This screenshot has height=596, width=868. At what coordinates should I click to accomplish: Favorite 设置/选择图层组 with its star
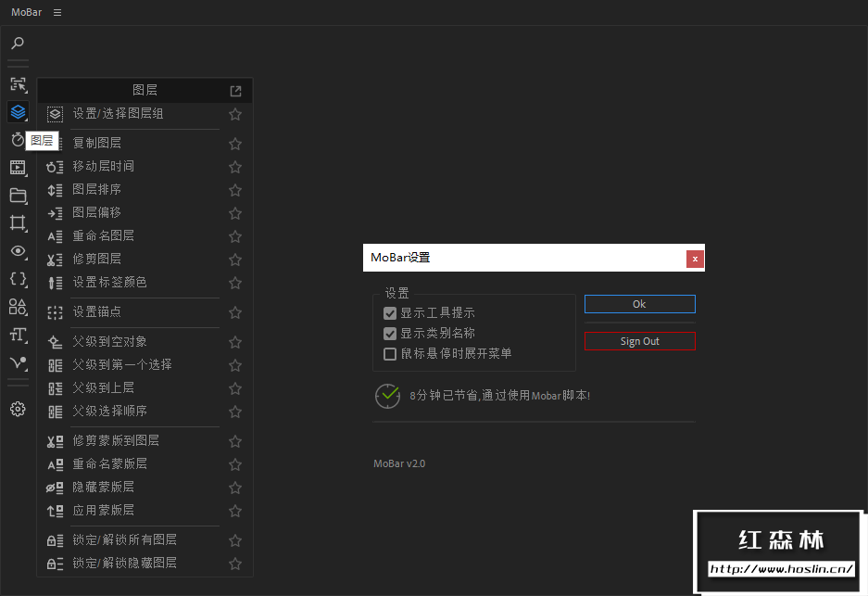(235, 114)
